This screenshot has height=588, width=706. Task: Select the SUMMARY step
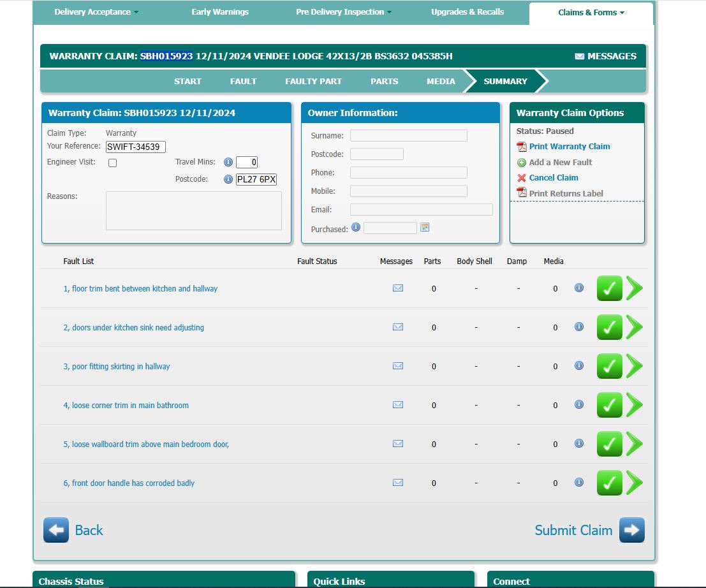point(505,82)
